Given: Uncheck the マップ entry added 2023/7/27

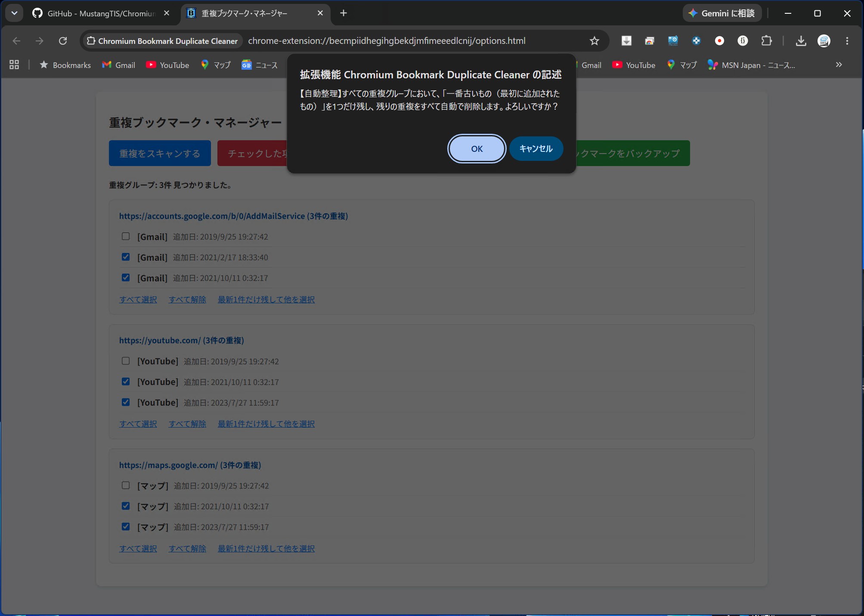Looking at the screenshot, I should 126,527.
